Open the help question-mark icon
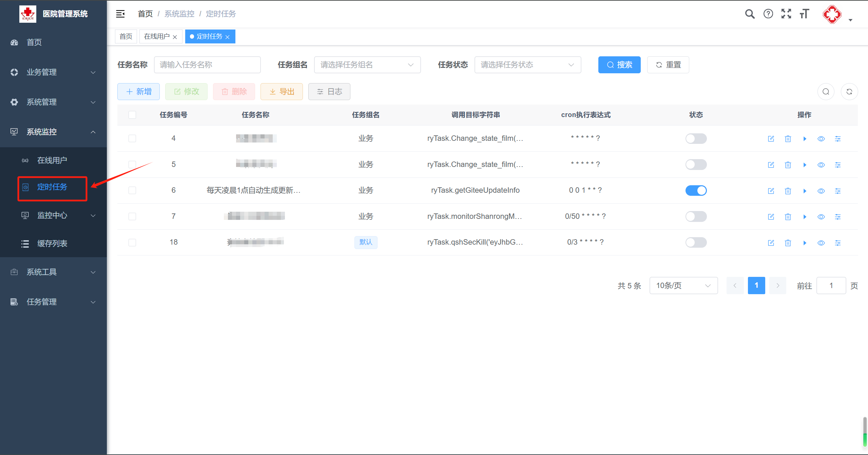The image size is (868, 455). click(768, 14)
